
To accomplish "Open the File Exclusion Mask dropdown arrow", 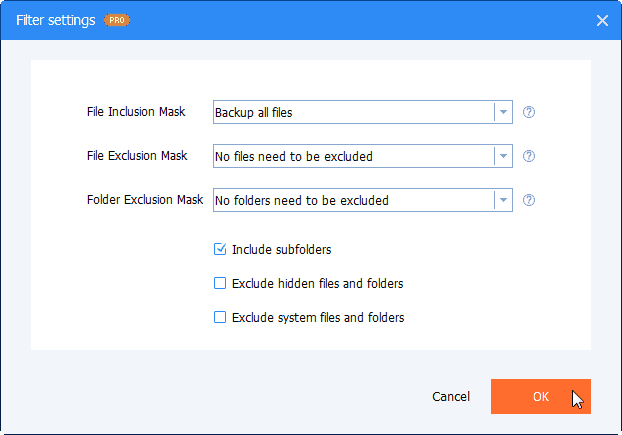I will click(x=503, y=156).
